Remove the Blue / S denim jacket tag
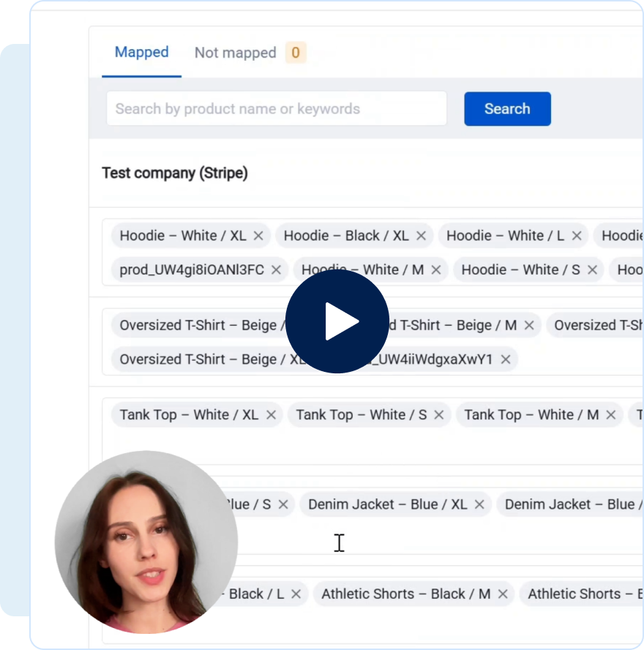644x650 pixels. point(283,504)
